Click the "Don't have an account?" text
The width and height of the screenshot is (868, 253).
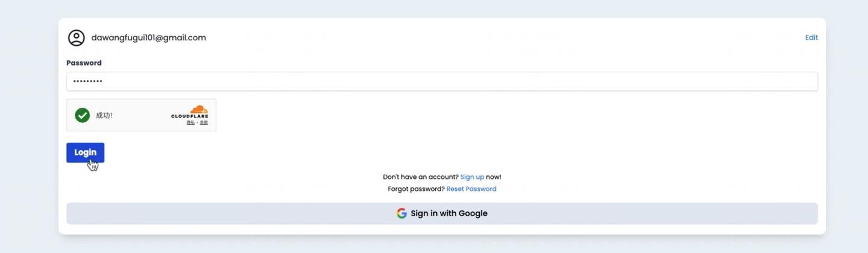(x=420, y=177)
